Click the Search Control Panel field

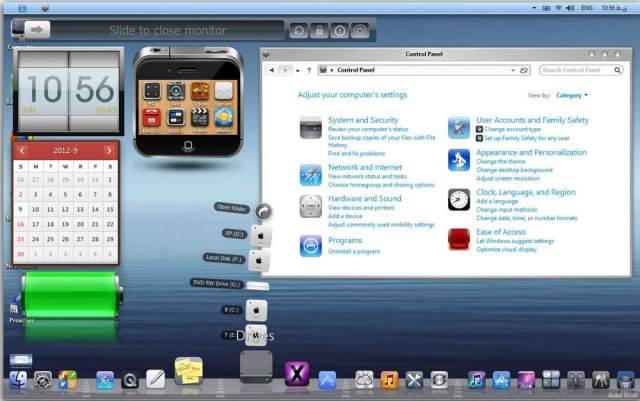(581, 70)
